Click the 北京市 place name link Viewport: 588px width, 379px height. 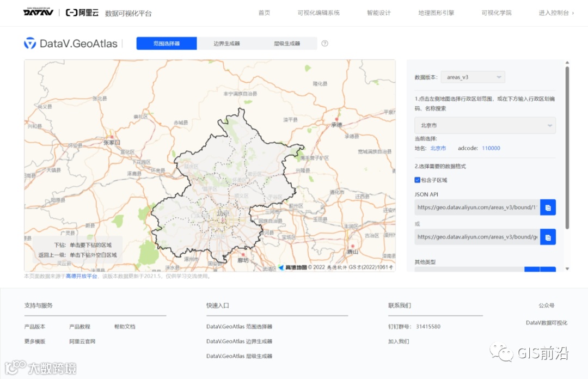tap(438, 148)
